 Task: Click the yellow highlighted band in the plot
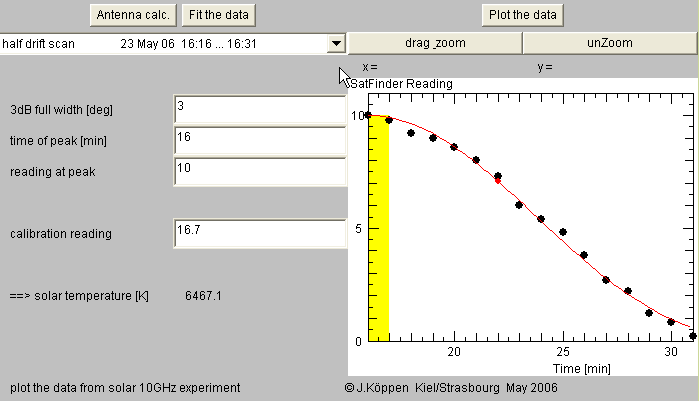(x=378, y=229)
